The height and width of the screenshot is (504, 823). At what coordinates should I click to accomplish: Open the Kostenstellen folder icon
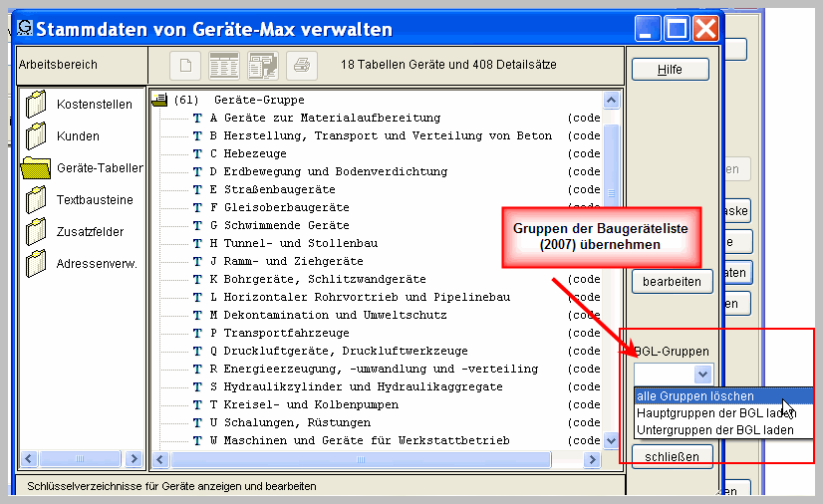[x=37, y=104]
